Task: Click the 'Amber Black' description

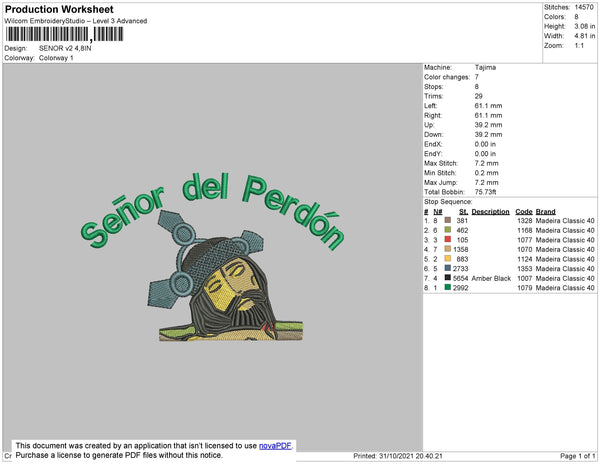Action: 491,278
